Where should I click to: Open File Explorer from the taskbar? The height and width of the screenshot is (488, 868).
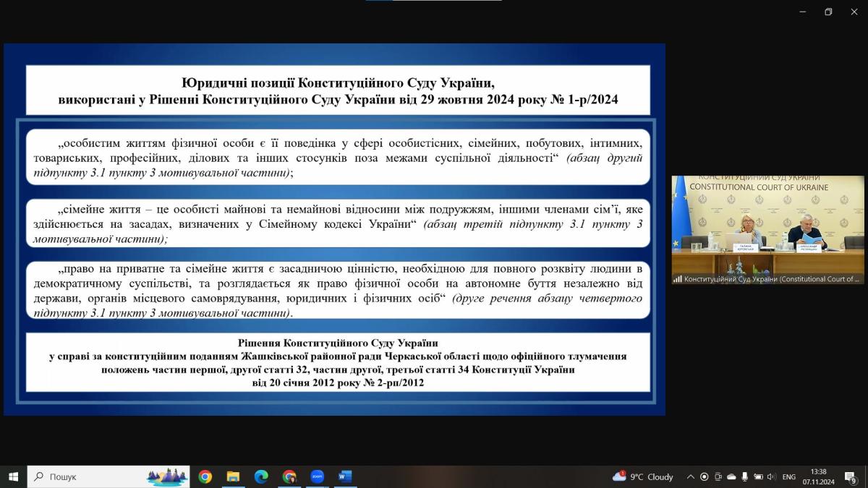point(233,476)
